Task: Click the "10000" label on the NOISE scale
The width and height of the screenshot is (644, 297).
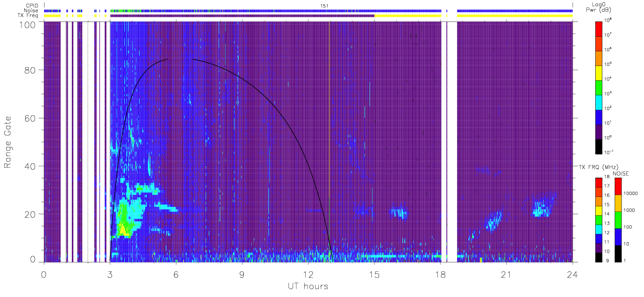Action: (x=630, y=194)
